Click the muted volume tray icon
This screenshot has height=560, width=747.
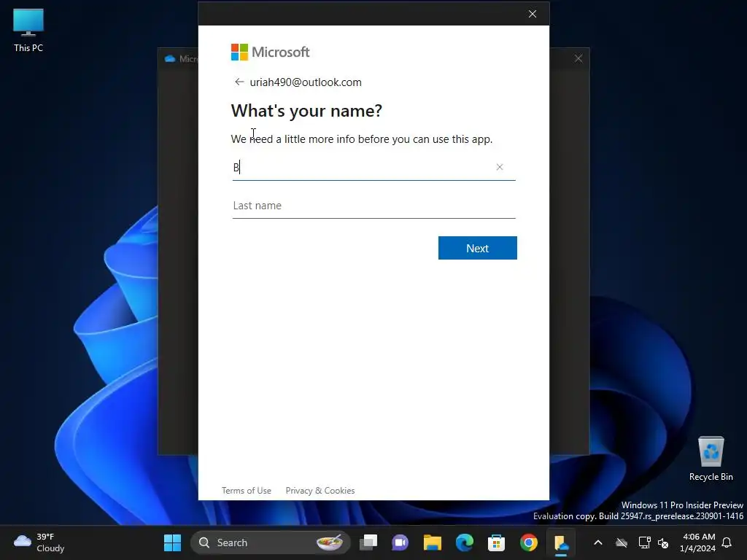(662, 542)
